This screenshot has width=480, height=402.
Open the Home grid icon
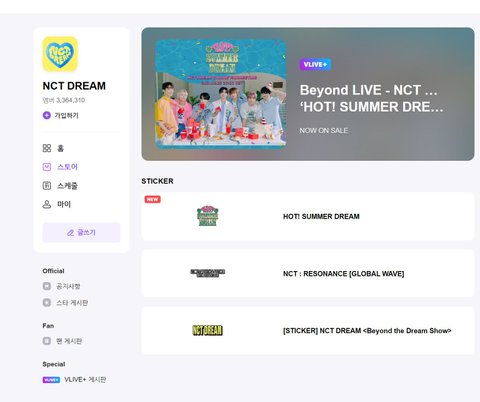point(47,148)
